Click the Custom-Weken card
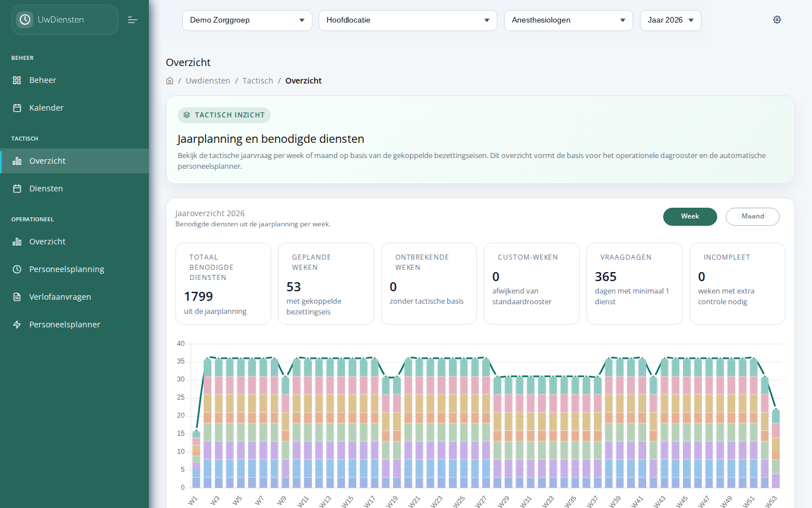Viewport: 812px width, 508px height. [532, 284]
